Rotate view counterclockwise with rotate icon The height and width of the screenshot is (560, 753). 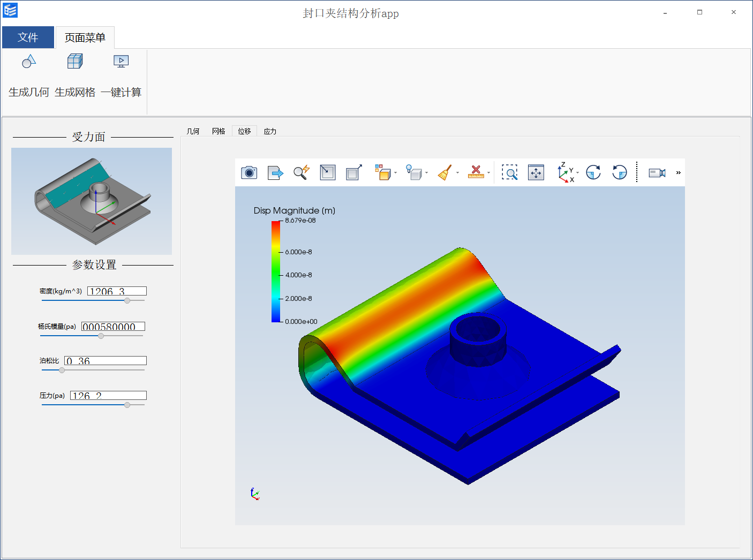620,172
